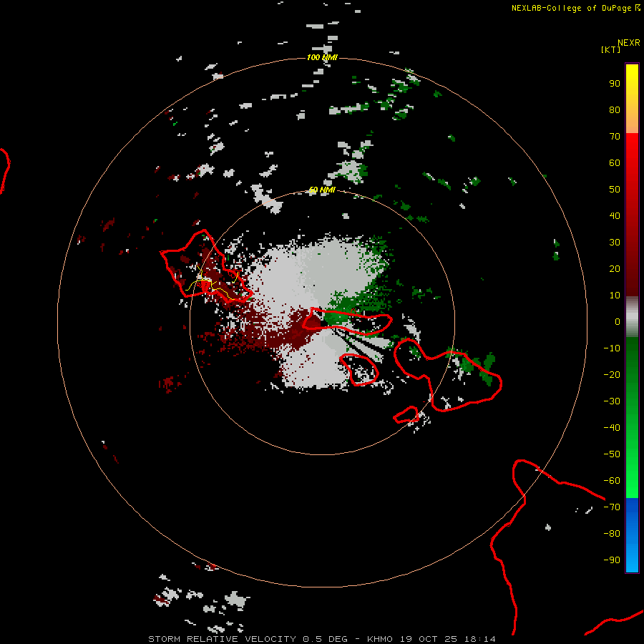Click the -70 value on velocity scale
The image size is (644, 644).
pyautogui.click(x=612, y=507)
